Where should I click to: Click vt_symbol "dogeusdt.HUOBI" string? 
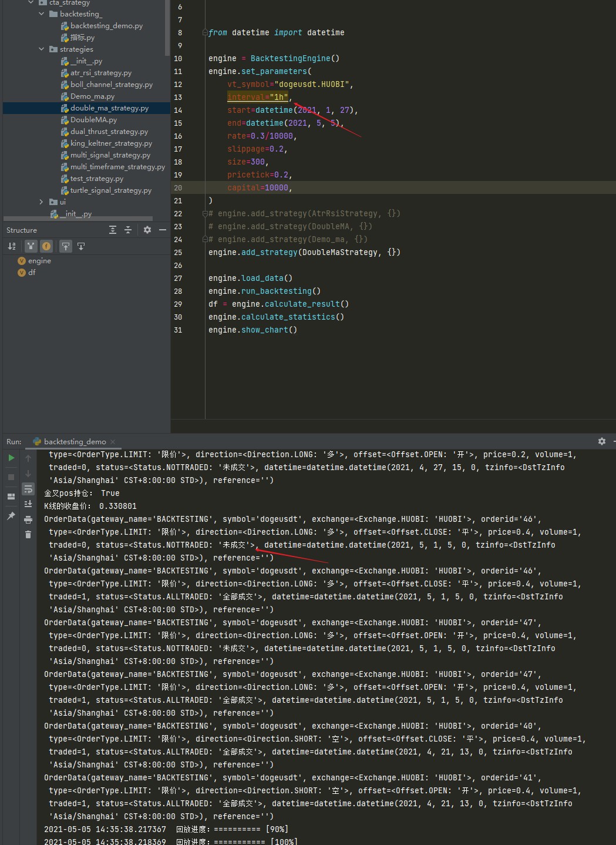(312, 84)
